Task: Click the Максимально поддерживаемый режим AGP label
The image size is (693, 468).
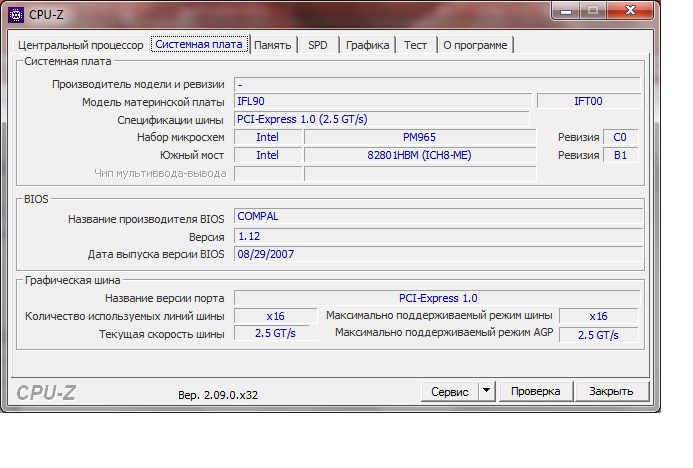Action: (x=444, y=332)
